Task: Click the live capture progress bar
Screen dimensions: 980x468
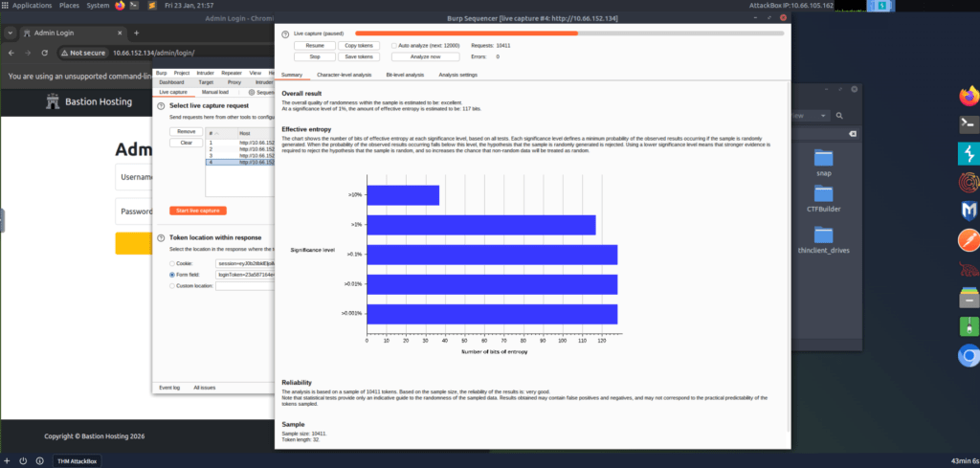Action: click(569, 33)
